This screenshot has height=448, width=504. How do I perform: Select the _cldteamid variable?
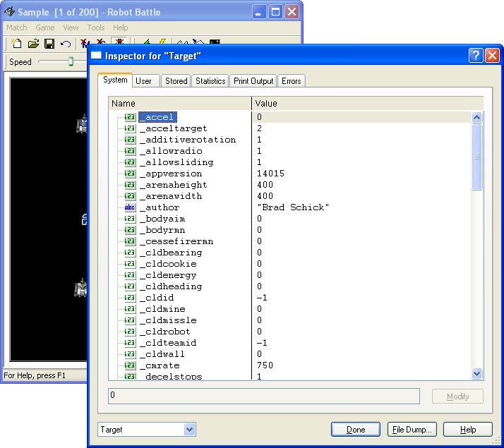[168, 343]
